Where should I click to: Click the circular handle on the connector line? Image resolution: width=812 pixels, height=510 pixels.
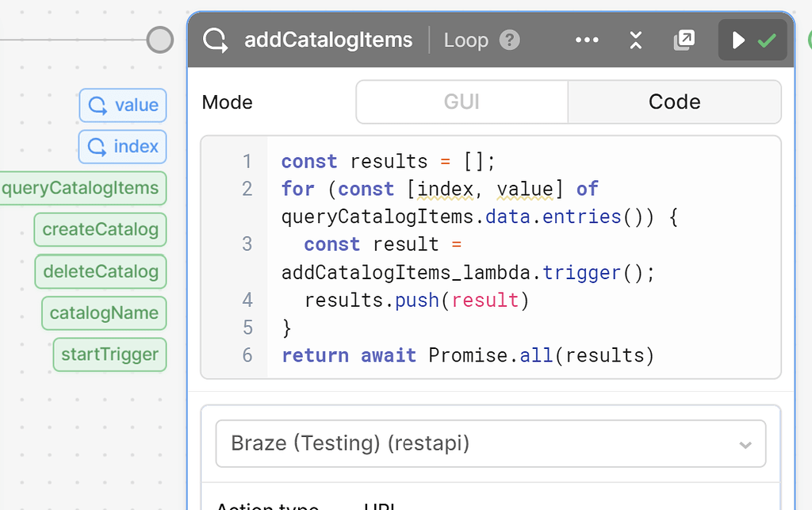point(159,39)
